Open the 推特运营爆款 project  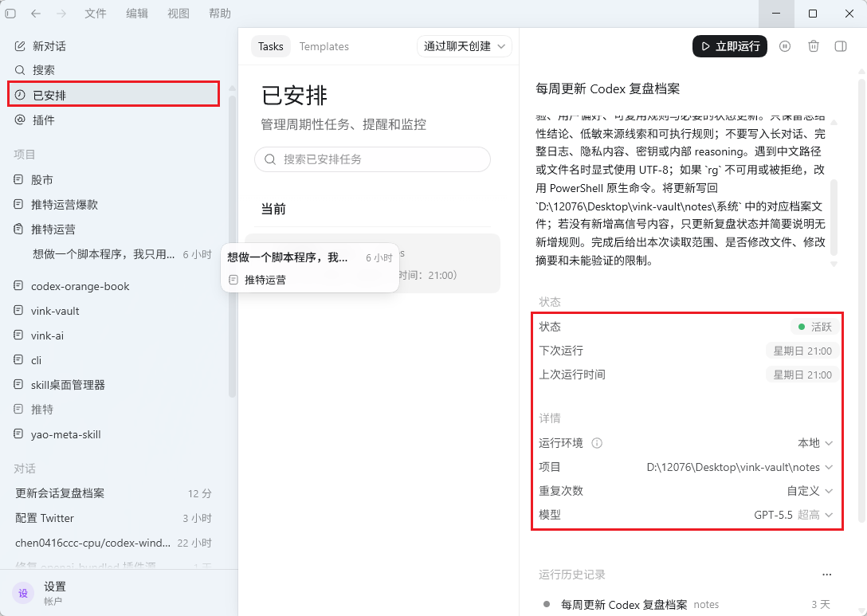(113, 204)
